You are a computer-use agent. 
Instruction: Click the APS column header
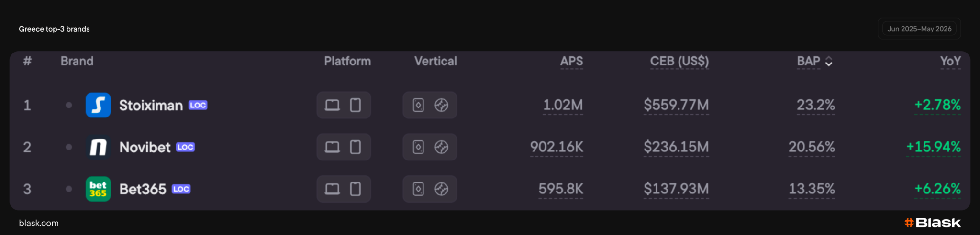pos(571,61)
